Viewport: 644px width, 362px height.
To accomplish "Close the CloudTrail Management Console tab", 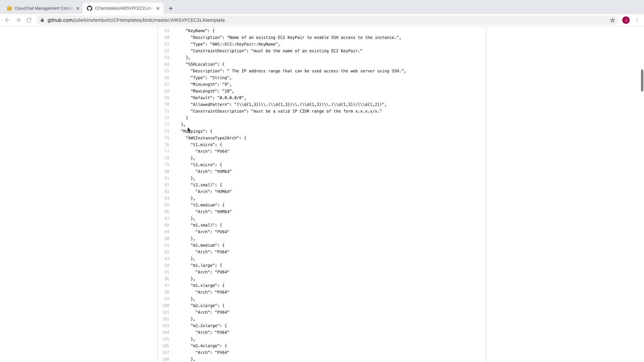I will pos(78,8).
